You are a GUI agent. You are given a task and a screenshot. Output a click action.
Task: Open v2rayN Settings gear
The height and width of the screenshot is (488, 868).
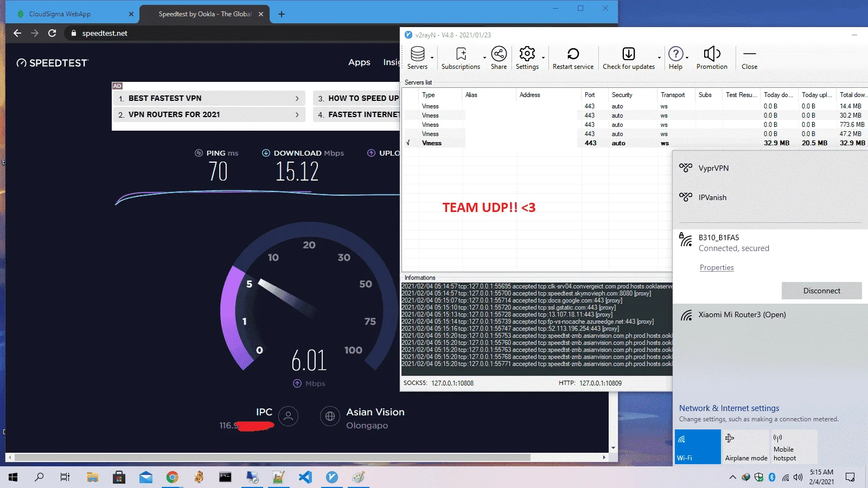pyautogui.click(x=527, y=58)
